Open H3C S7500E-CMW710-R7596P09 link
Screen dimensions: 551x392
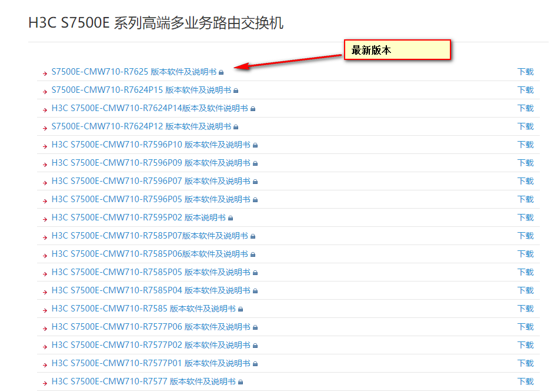point(151,163)
